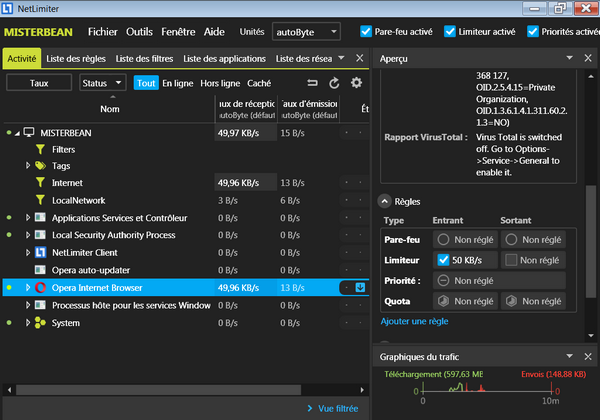Open the Fenêtre menu
The image size is (600, 420).
(x=178, y=32)
